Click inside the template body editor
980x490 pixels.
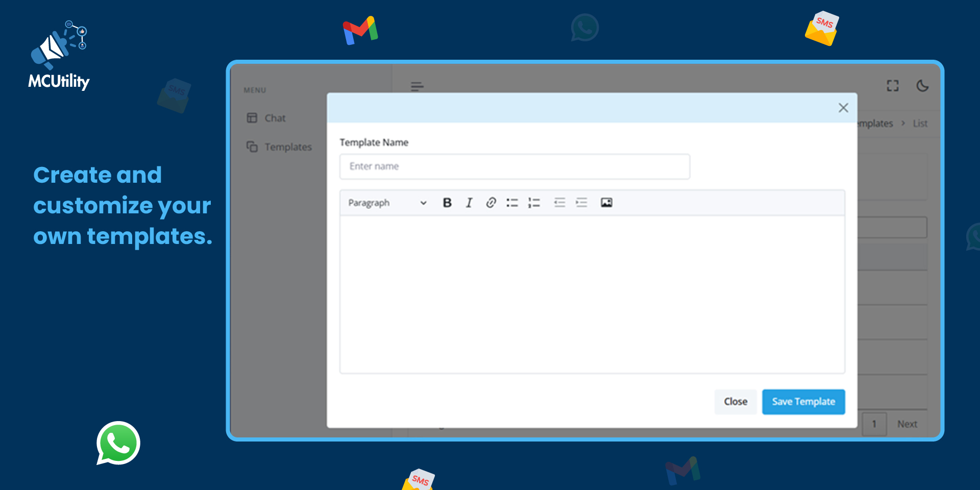coord(592,294)
